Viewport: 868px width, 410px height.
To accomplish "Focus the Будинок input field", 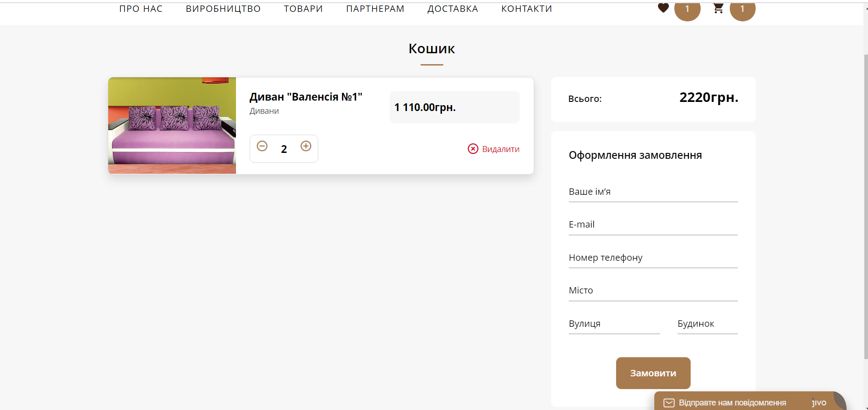I will 707,324.
